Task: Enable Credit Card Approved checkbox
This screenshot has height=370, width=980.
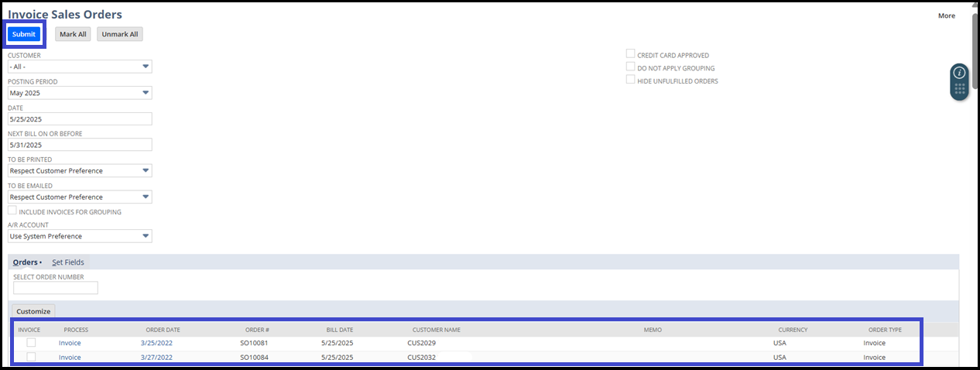Action: click(x=631, y=54)
